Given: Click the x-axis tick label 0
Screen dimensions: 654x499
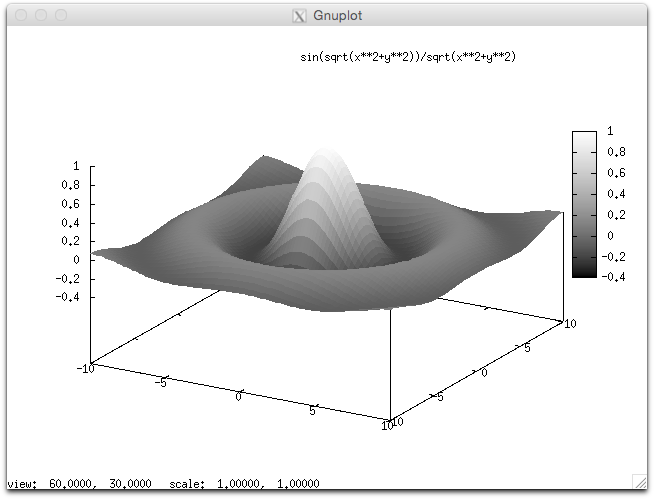Looking at the screenshot, I should coord(238,396).
